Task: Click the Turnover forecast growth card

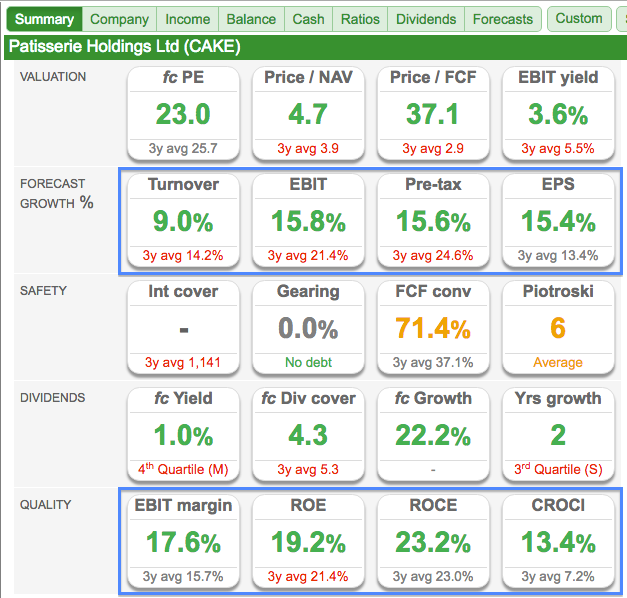Action: 183,220
